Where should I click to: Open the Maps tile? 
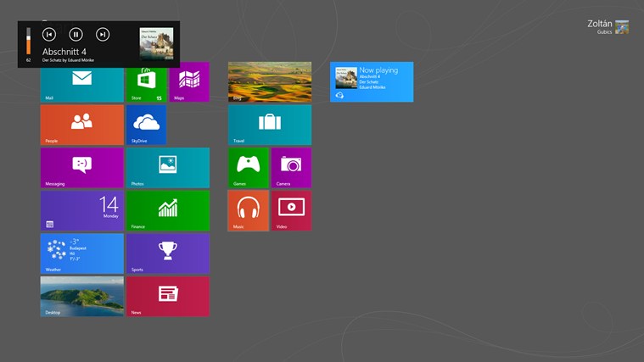(189, 82)
